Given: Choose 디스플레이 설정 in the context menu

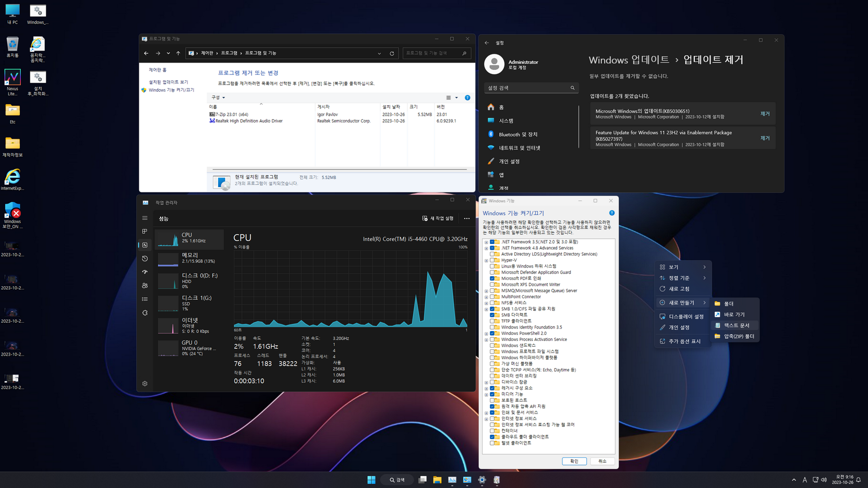Looking at the screenshot, I should coord(683,316).
